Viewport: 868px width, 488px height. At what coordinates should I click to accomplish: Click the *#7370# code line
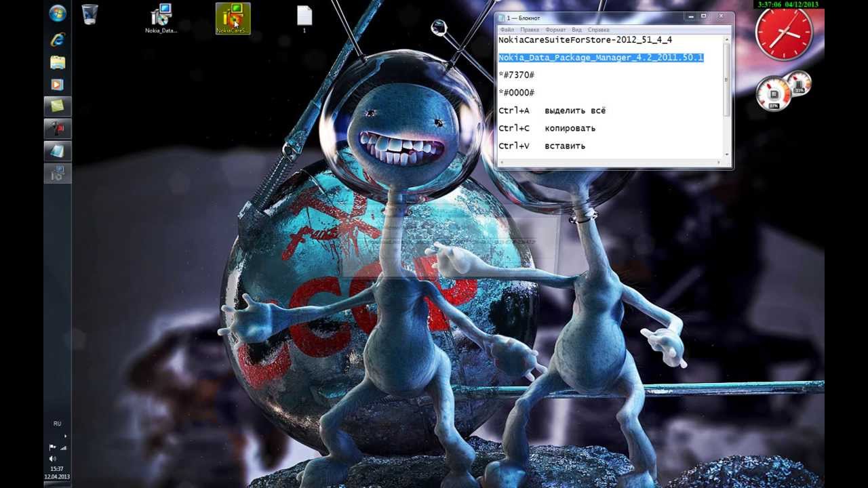[517, 75]
